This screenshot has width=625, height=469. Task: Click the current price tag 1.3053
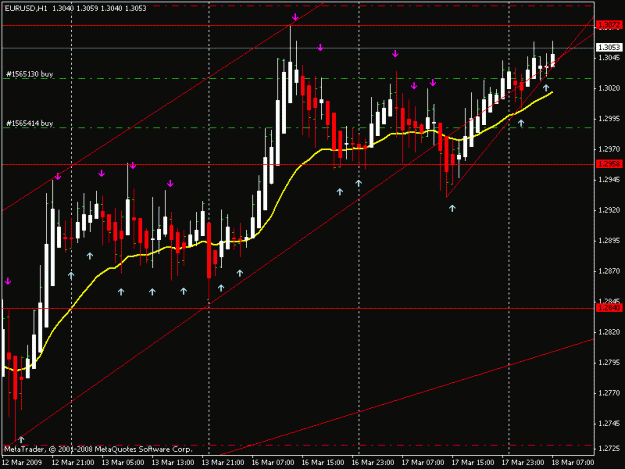coord(609,47)
